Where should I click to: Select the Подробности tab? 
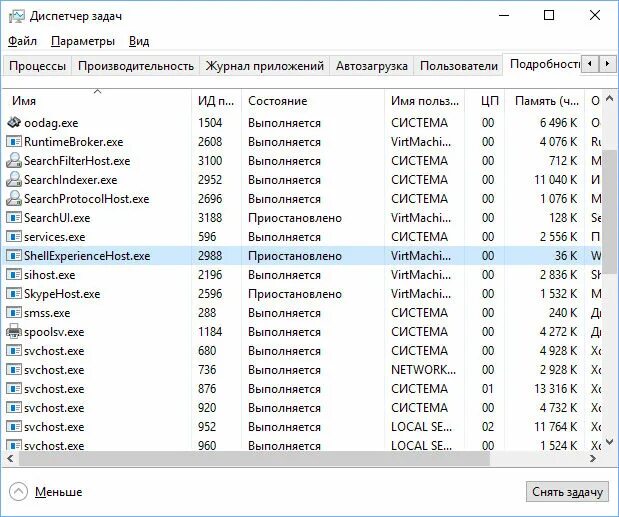tap(544, 64)
